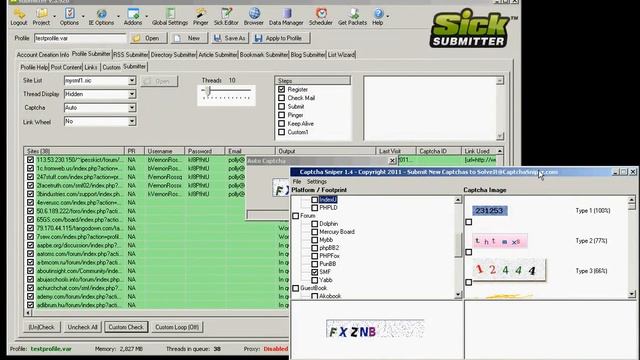Switch to the RSS Submitter tab
Screen dimensions: 640x360
click(131, 54)
